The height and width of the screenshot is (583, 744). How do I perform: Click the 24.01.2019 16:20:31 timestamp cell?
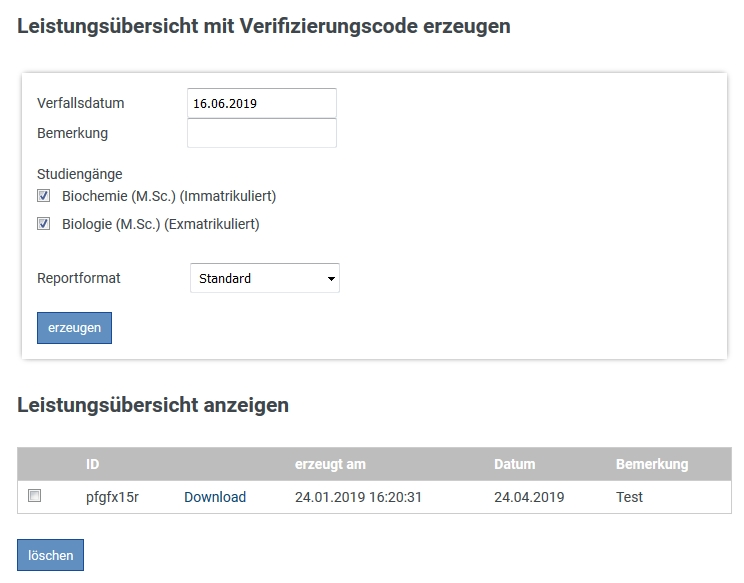point(358,497)
